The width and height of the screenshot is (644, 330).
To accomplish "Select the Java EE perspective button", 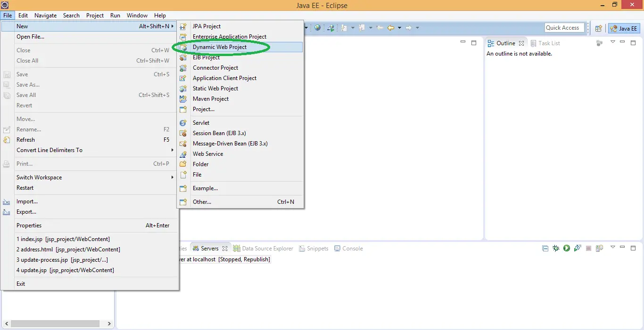I will [624, 28].
